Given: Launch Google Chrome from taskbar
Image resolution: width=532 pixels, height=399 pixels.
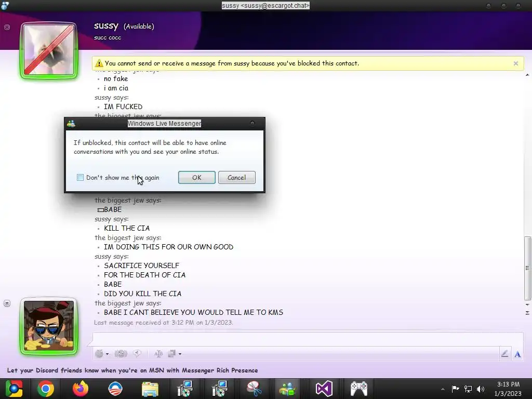Looking at the screenshot, I should [x=46, y=389].
